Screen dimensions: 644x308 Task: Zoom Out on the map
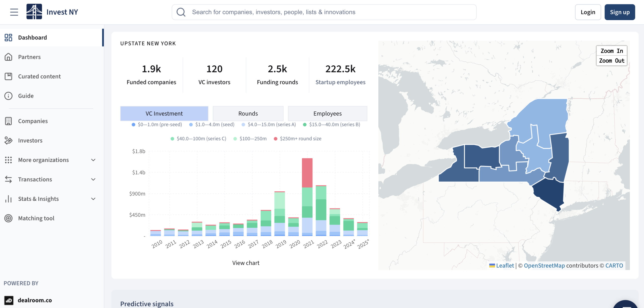(x=612, y=61)
